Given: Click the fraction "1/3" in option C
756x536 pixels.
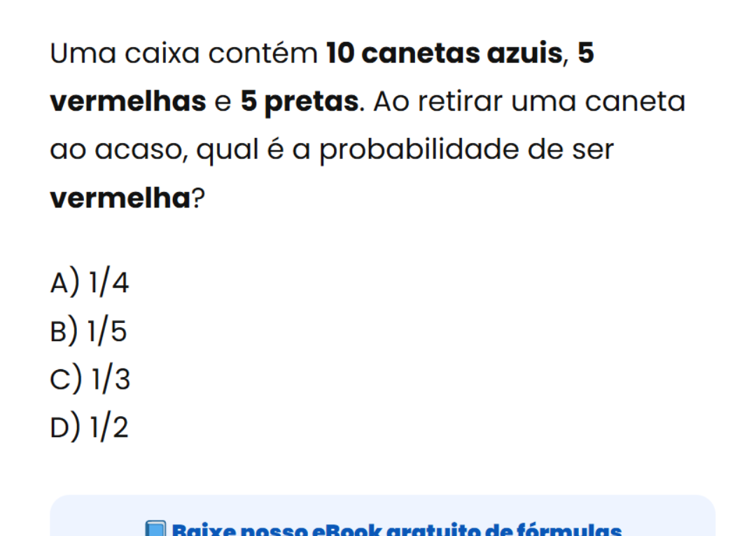Looking at the screenshot, I should [x=111, y=379].
